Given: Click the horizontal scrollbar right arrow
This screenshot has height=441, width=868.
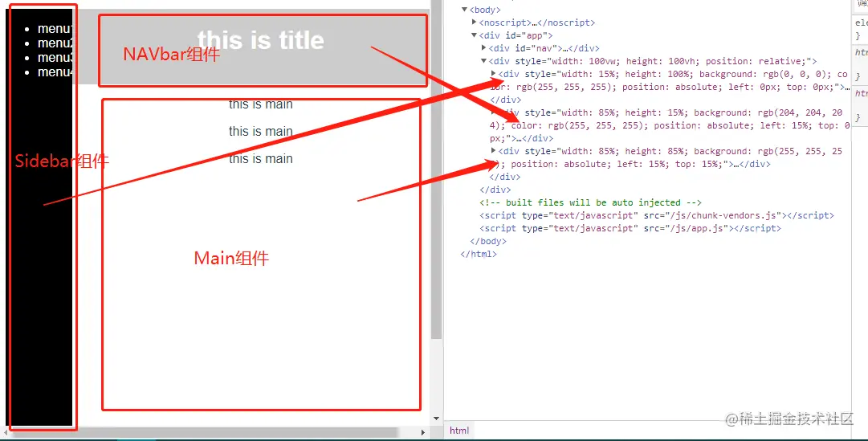Looking at the screenshot, I should [423, 432].
